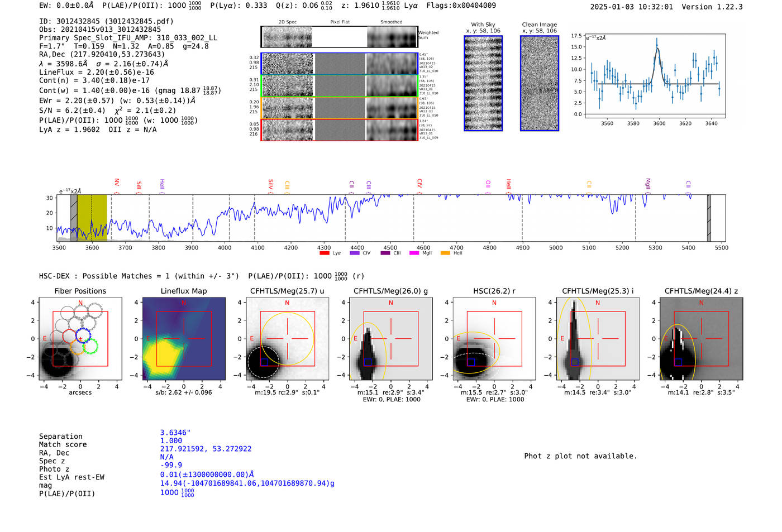Click the SiIV line marker above the spectrum

tap(271, 185)
